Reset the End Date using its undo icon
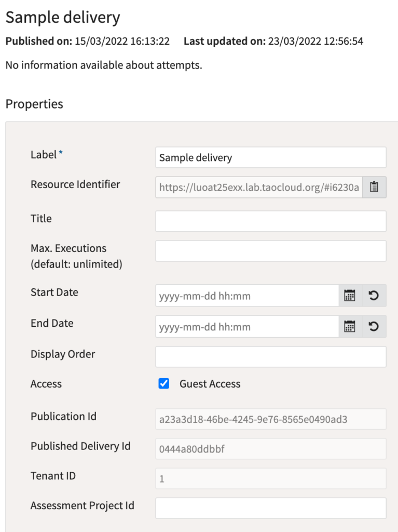The width and height of the screenshot is (398, 532). [x=374, y=326]
